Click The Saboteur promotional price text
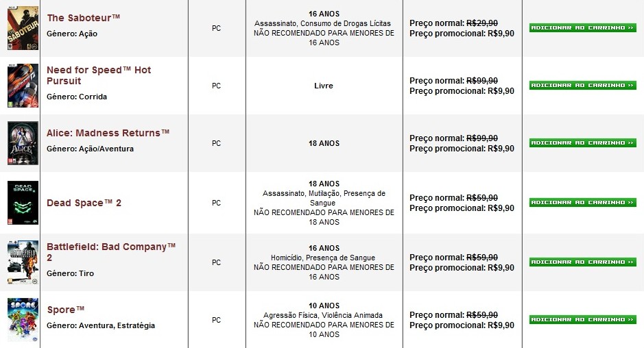This screenshot has width=644, height=348. tap(462, 33)
